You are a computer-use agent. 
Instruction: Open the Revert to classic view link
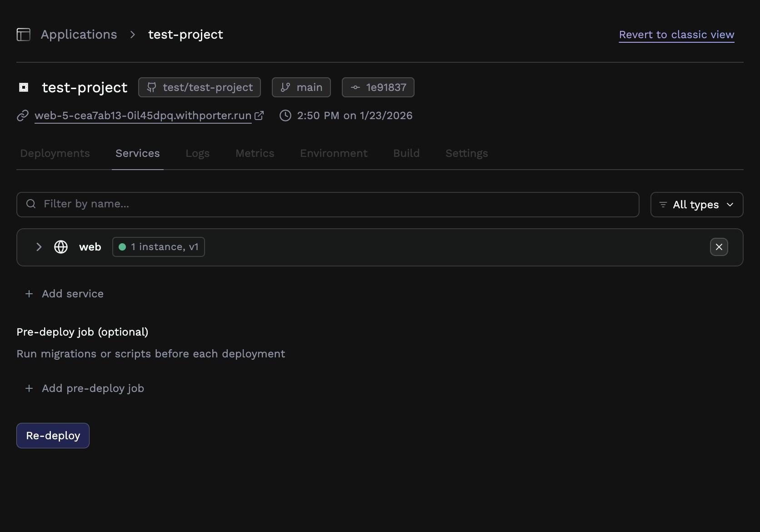[x=676, y=35]
